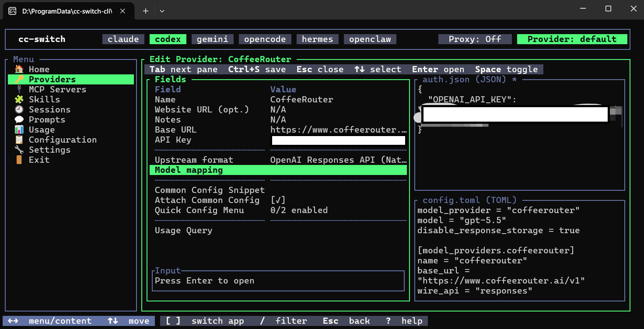Image resolution: width=644 pixels, height=329 pixels.
Task: Open the Sessions menu entry
Action: coord(71,109)
